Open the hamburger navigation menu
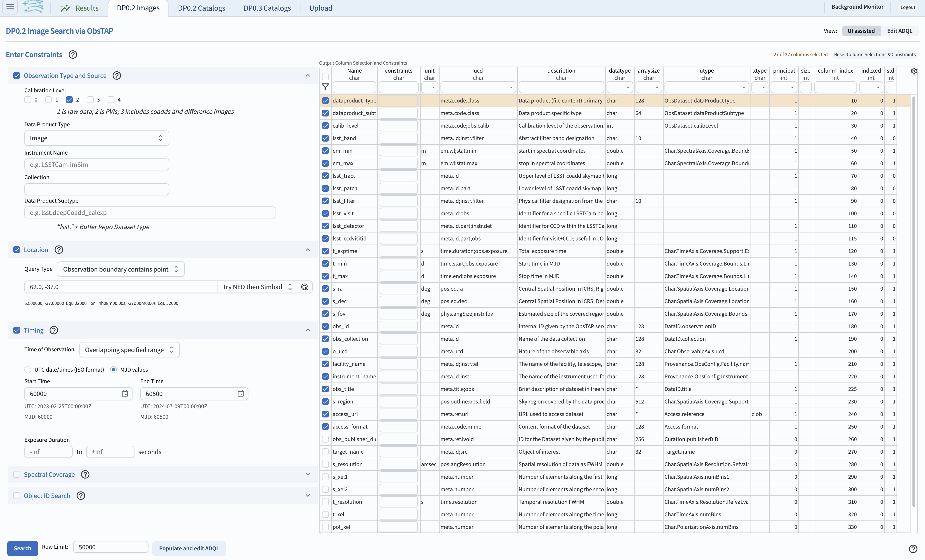The width and height of the screenshot is (925, 560). tap(10, 7)
